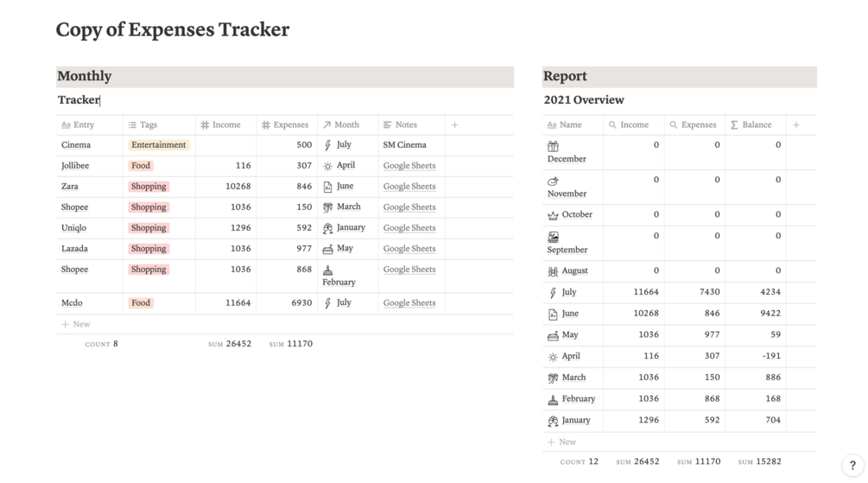Viewport: 868px width, 483px height.
Task: Click the Food tag on Jollibee
Action: (141, 166)
